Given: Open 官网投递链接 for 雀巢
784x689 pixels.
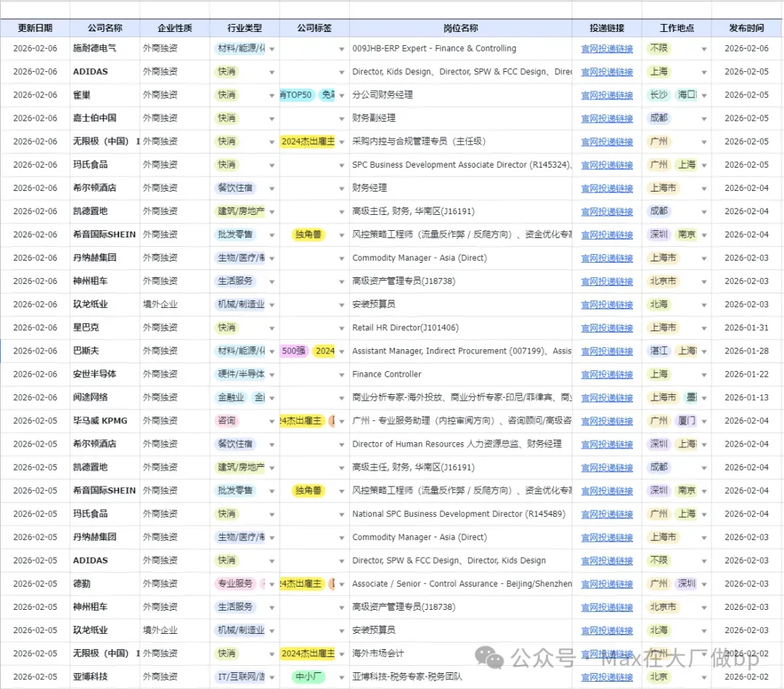Looking at the screenshot, I should pyautogui.click(x=606, y=96).
